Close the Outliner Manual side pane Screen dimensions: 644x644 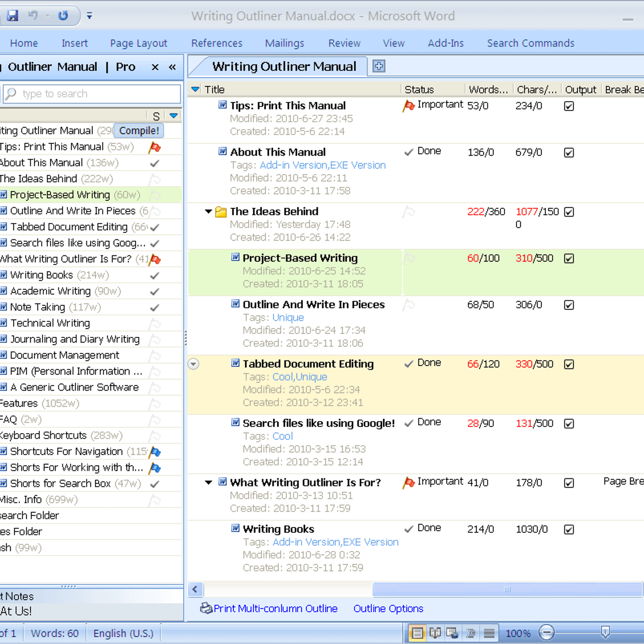(155, 67)
